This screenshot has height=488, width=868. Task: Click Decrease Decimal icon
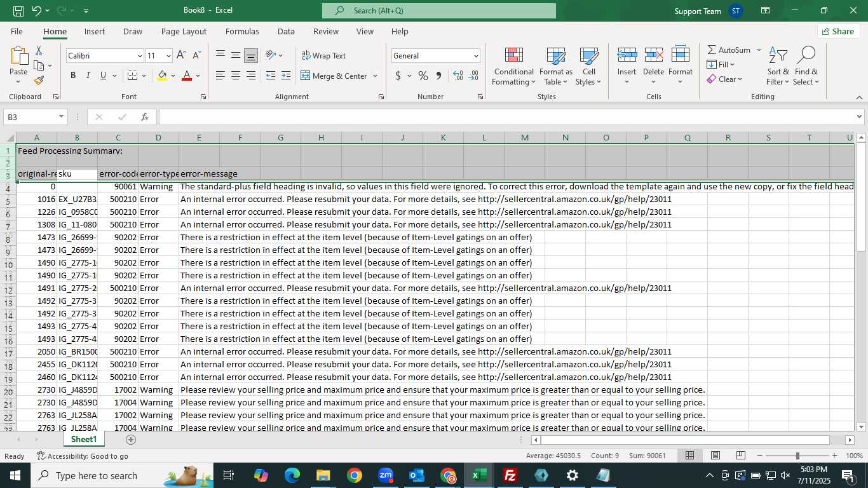point(473,76)
